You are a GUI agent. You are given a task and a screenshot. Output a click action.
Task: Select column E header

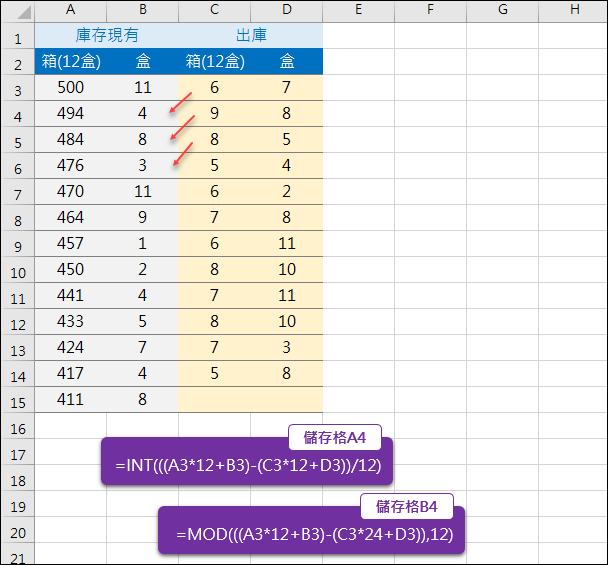[x=359, y=10]
